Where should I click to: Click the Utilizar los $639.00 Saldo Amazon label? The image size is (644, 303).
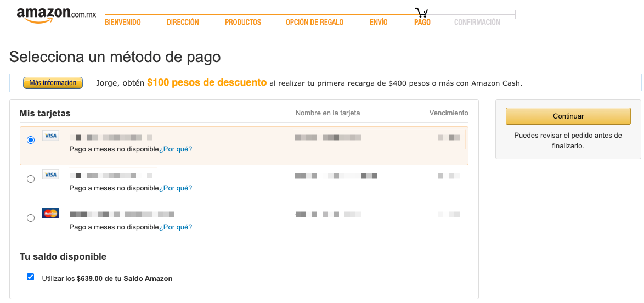[107, 279]
